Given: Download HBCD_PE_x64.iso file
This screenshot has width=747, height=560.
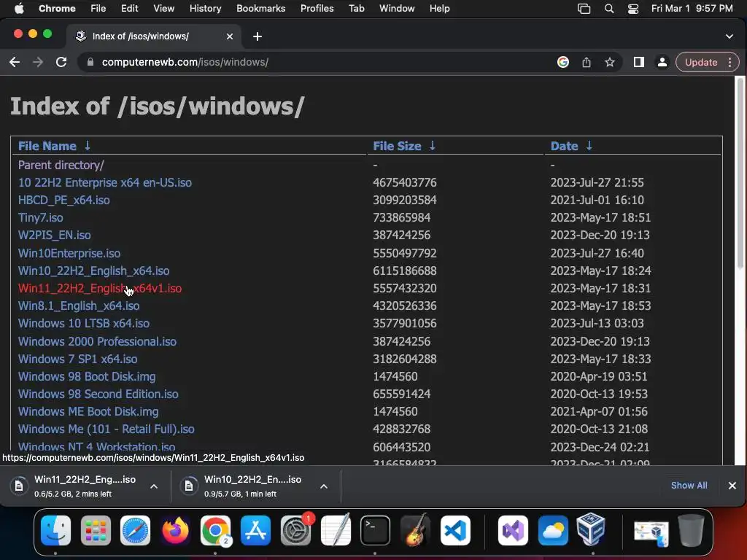Looking at the screenshot, I should 64,200.
